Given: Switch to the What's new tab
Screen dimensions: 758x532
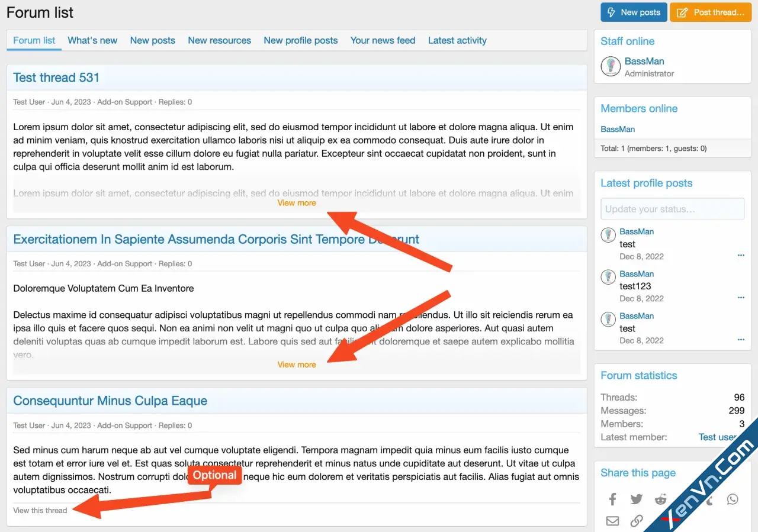Looking at the screenshot, I should point(92,40).
